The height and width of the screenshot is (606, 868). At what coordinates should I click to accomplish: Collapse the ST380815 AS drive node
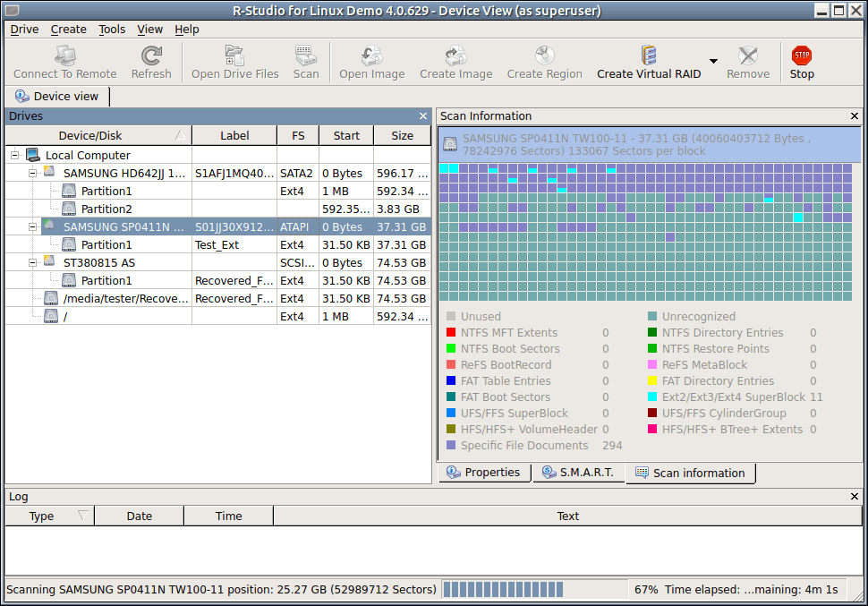point(32,263)
